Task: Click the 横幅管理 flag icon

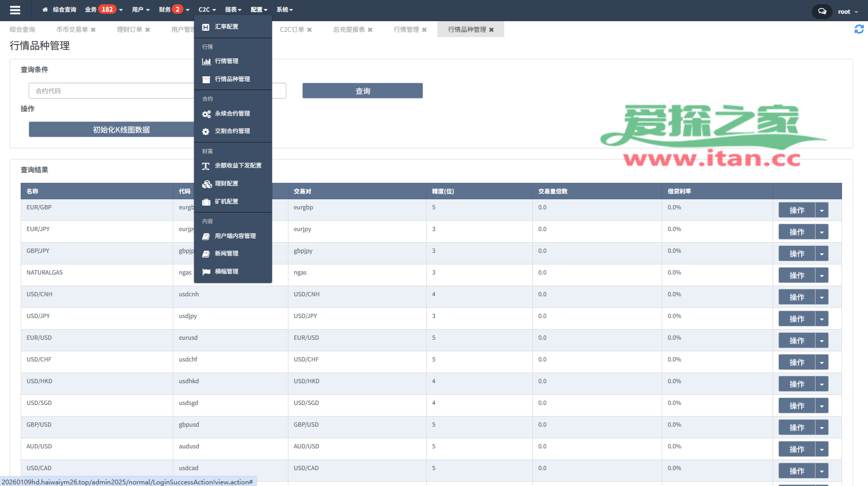Action: click(x=206, y=272)
